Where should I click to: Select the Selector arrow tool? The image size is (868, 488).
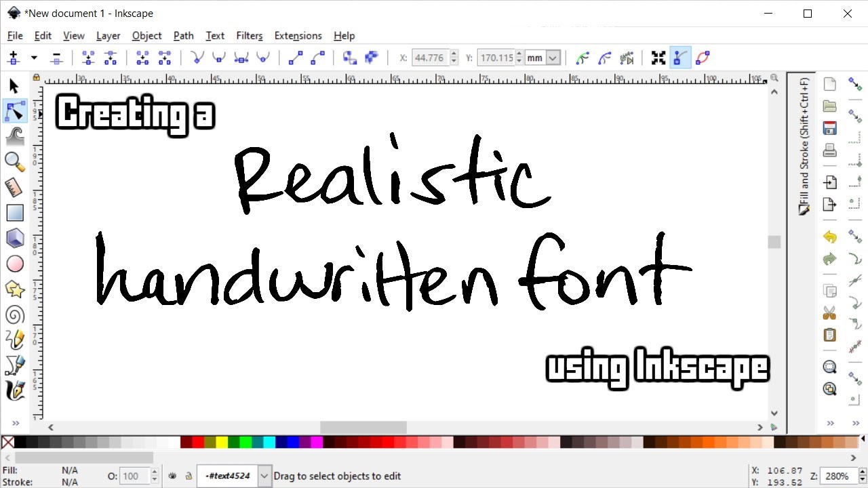click(x=14, y=86)
